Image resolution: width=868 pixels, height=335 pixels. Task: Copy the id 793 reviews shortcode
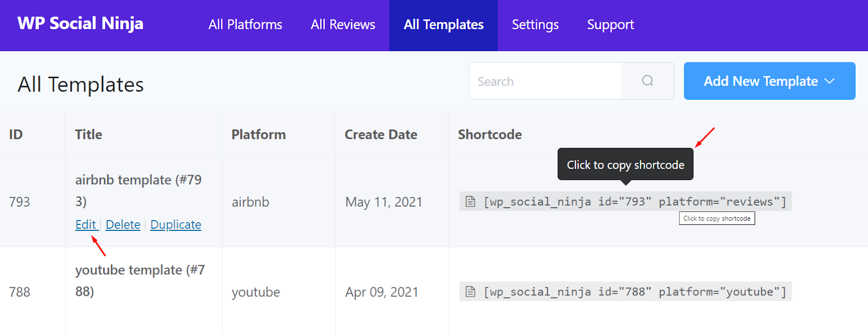635,202
